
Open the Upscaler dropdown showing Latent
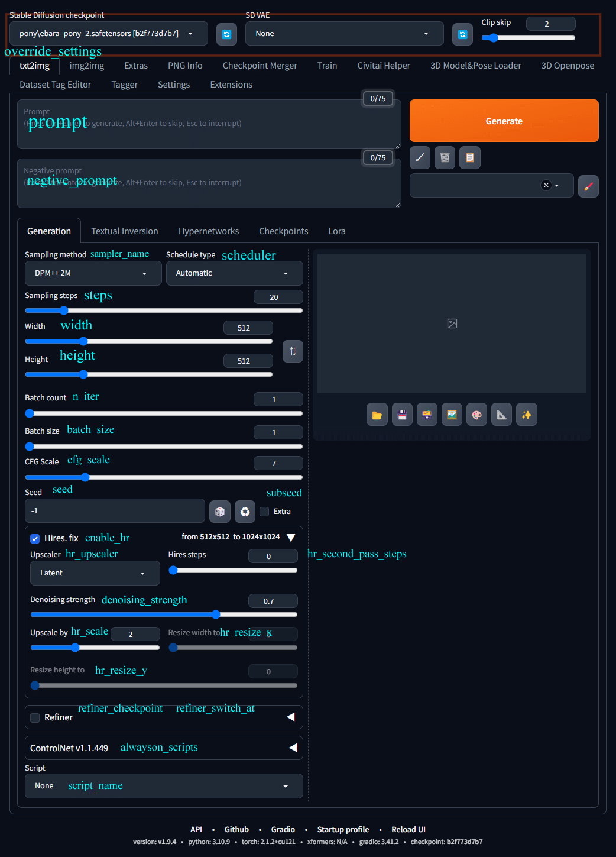tap(95, 573)
